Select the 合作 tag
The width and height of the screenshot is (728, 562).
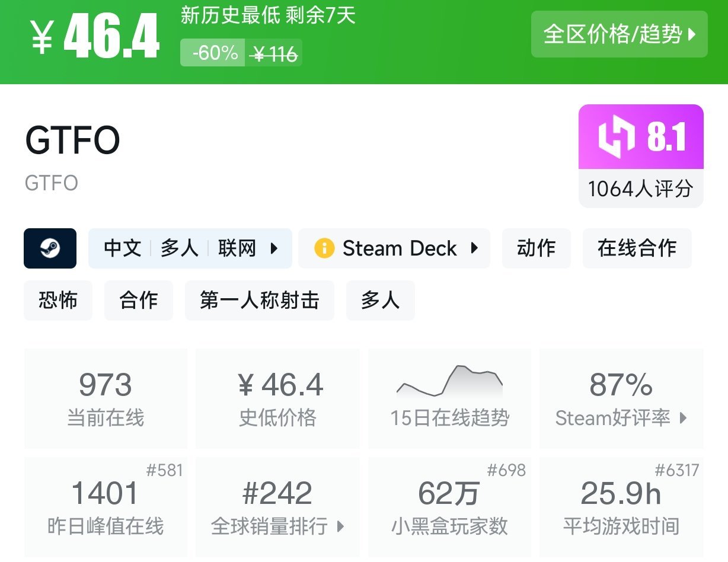point(139,301)
